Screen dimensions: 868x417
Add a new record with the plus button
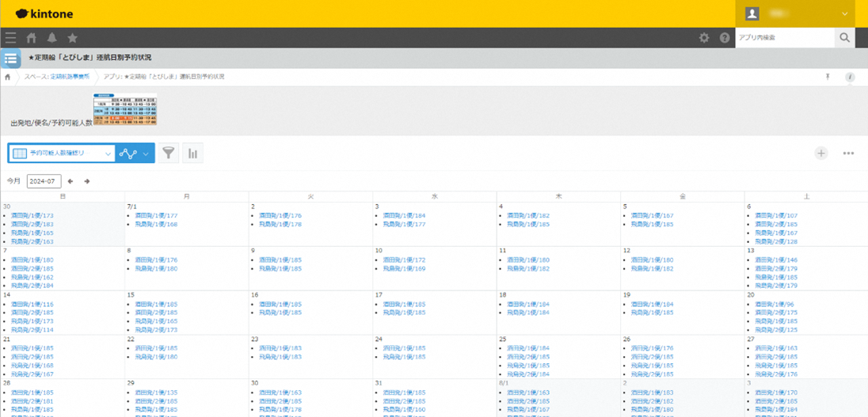click(821, 154)
